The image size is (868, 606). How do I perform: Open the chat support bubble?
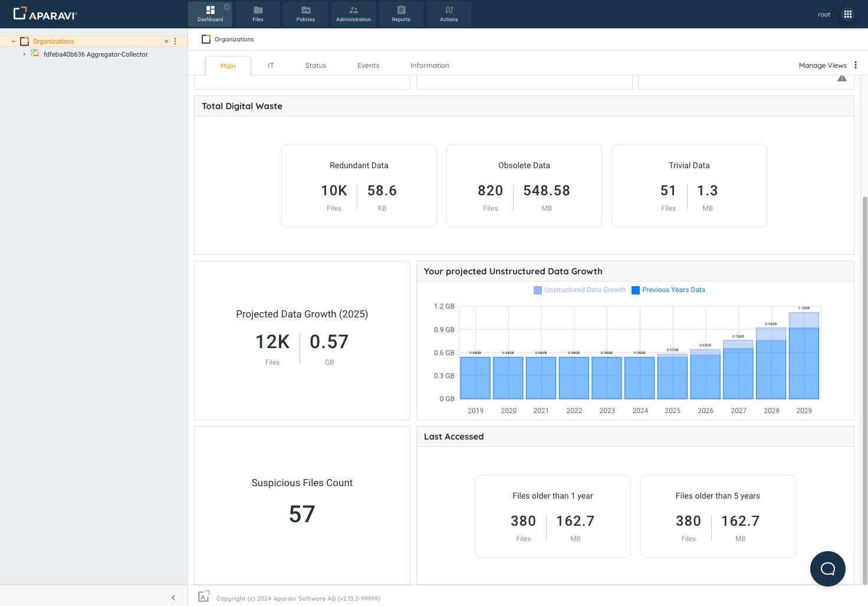click(827, 568)
